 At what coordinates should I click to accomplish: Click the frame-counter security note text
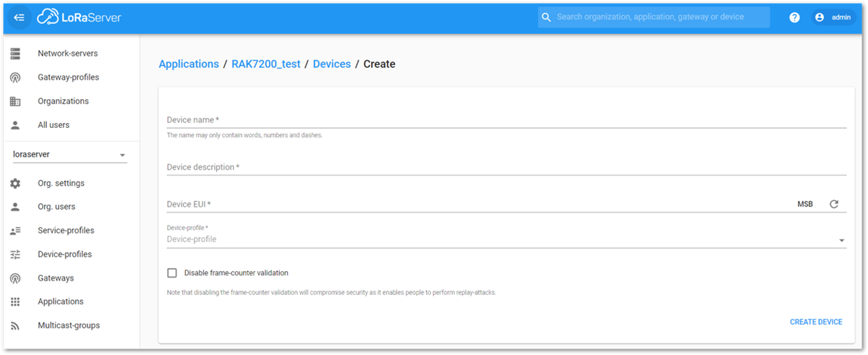pyautogui.click(x=331, y=293)
